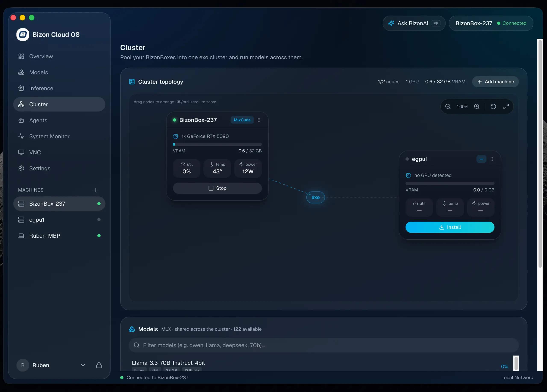The height and width of the screenshot is (392, 547).
Task: Click the 0.6 / 32 GB VRAM header stat
Action: [x=445, y=82]
